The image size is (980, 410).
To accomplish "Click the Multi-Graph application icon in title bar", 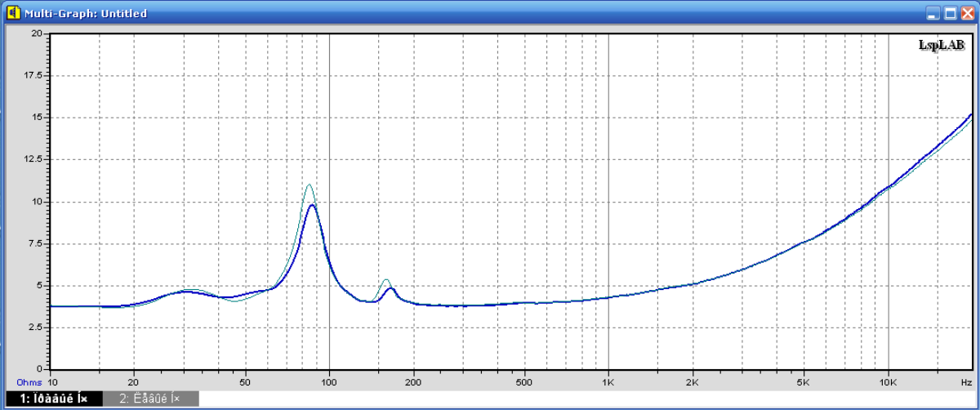I will point(12,13).
